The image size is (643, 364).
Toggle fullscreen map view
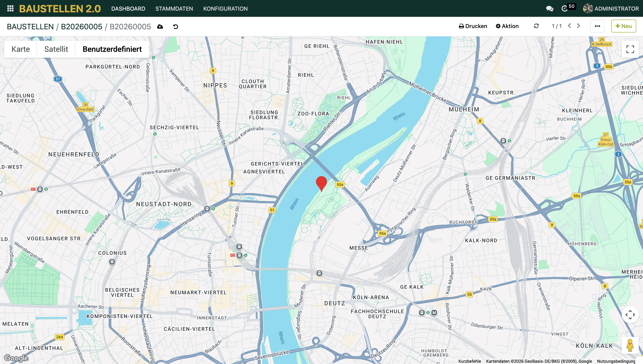pyautogui.click(x=630, y=49)
